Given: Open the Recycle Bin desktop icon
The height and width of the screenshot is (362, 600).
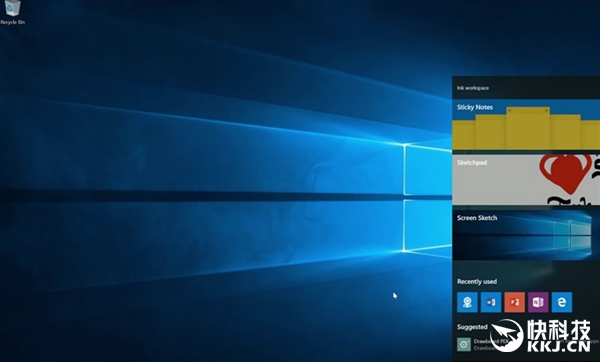Looking at the screenshot, I should click(x=12, y=12).
